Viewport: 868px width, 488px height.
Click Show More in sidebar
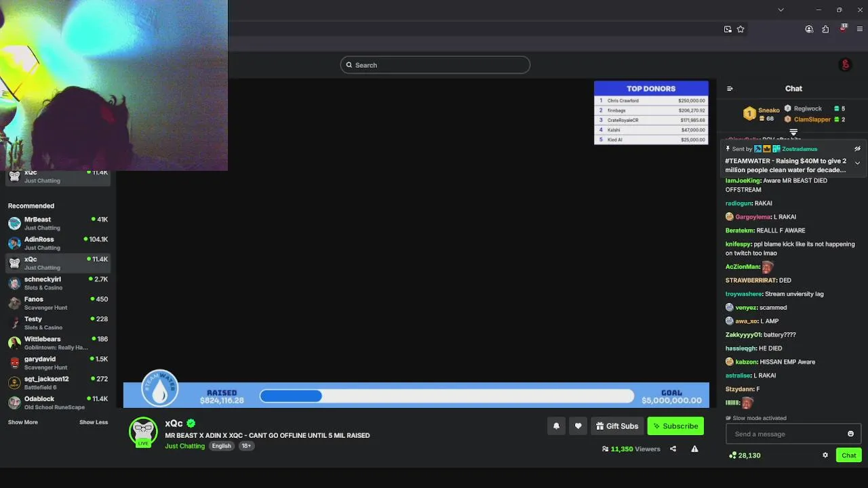(23, 422)
